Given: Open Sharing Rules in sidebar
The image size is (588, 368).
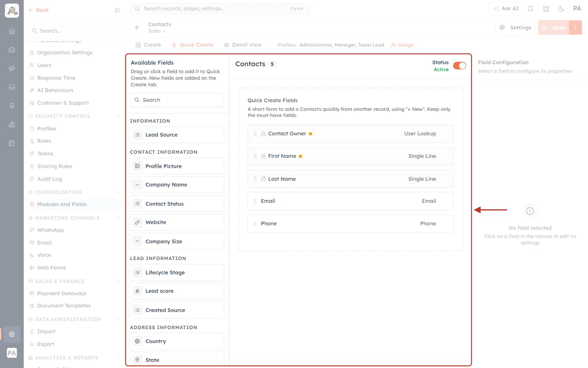Looking at the screenshot, I should [54, 166].
